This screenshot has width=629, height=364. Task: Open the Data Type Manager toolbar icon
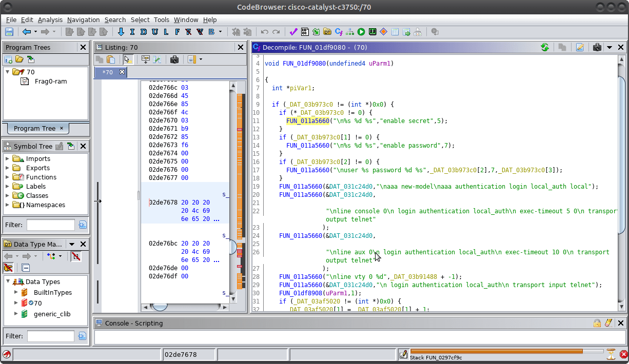click(x=327, y=32)
